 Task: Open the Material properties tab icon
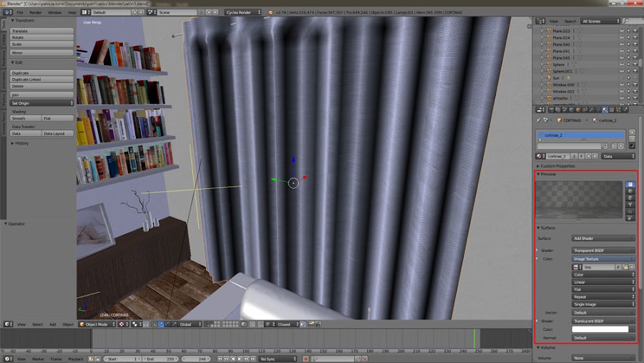pyautogui.click(x=605, y=110)
